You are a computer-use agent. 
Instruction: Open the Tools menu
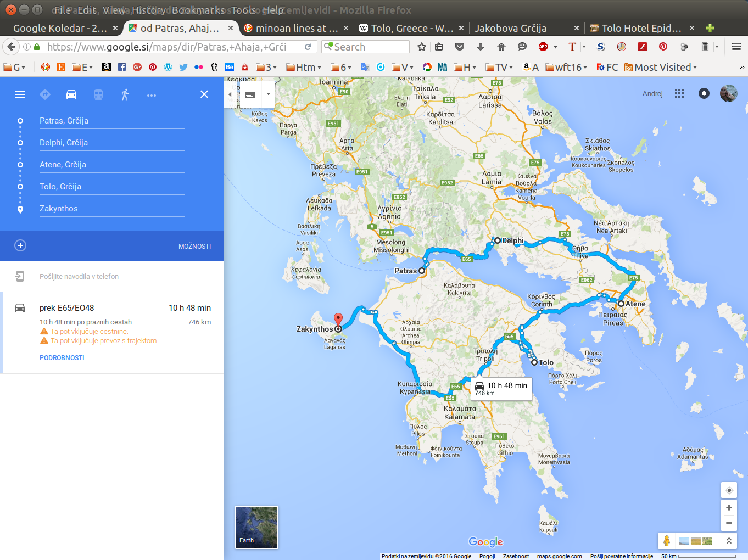[243, 10]
